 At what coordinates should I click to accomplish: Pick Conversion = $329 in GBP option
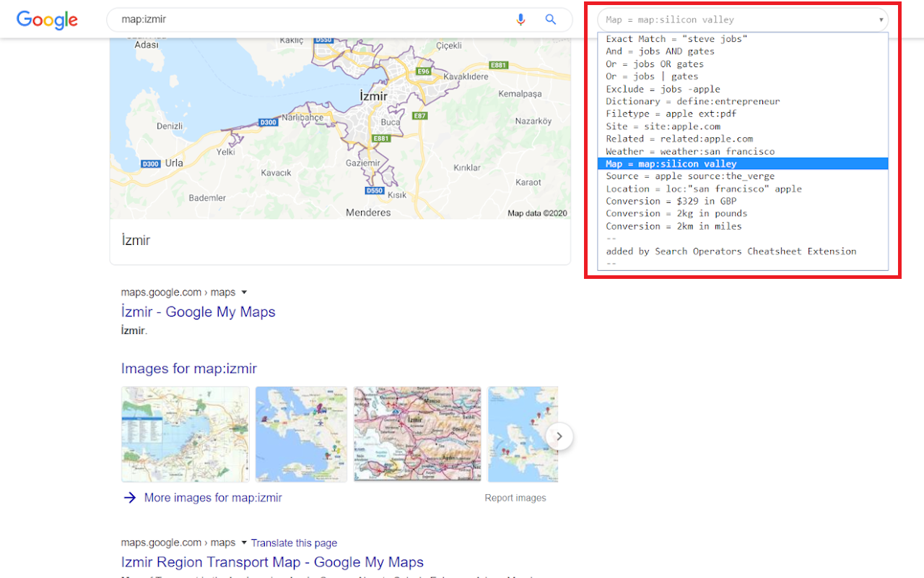click(743, 201)
